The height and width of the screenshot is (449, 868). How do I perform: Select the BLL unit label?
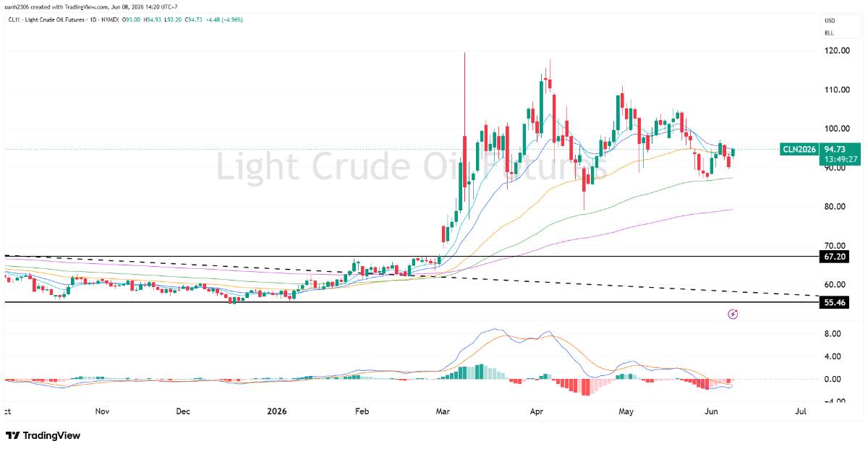coord(829,33)
